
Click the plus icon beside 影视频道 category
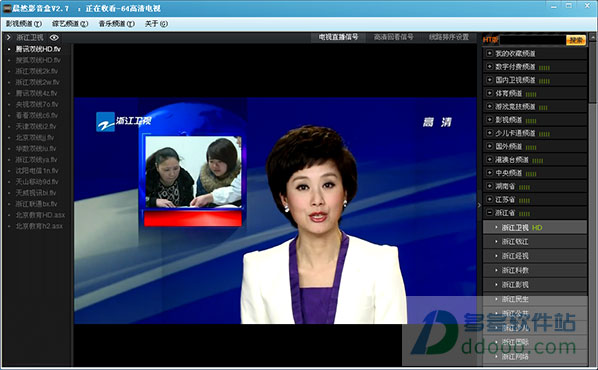(x=489, y=119)
